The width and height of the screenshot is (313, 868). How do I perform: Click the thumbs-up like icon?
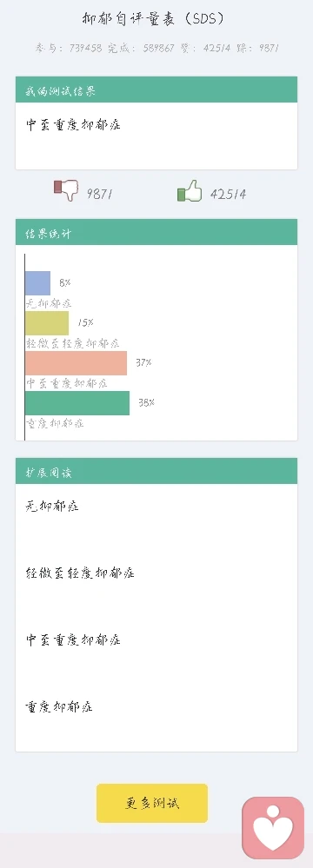pyautogui.click(x=190, y=191)
